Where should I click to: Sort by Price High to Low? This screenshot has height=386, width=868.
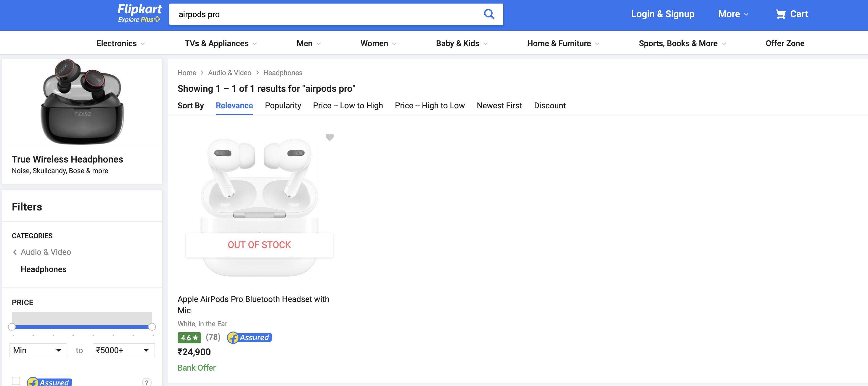(430, 105)
